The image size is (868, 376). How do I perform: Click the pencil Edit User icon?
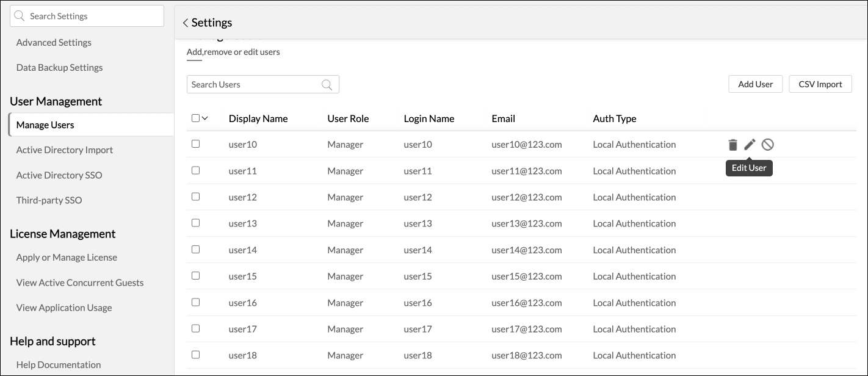click(750, 145)
